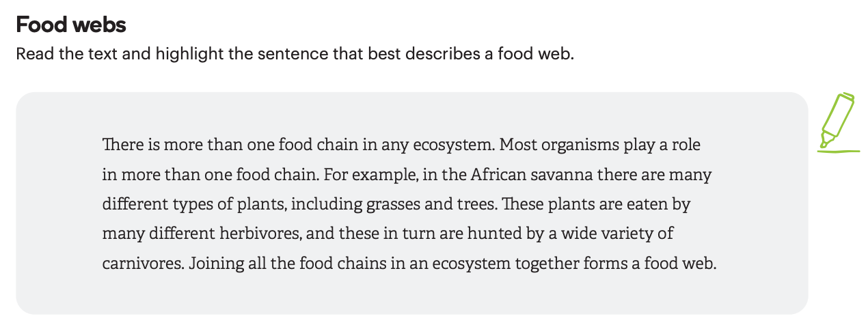Viewport: 868px width, 329px height.
Task: Click the "Food webs" heading
Action: 71,25
